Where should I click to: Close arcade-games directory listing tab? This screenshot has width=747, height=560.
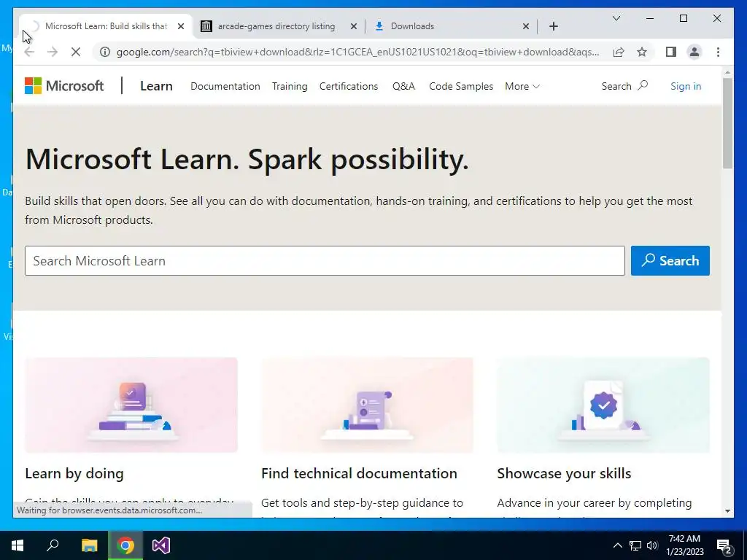354,26
